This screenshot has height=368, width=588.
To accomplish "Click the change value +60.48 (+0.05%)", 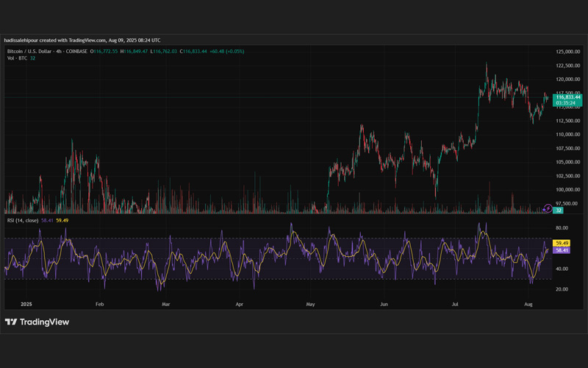I will click(227, 52).
